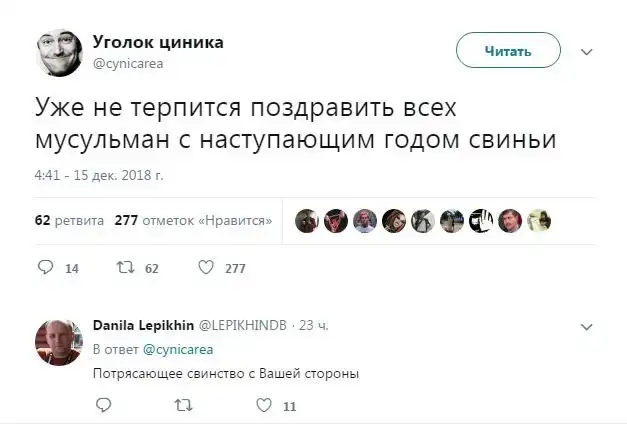Open the reply's 23 ч. timestamp

point(314,326)
